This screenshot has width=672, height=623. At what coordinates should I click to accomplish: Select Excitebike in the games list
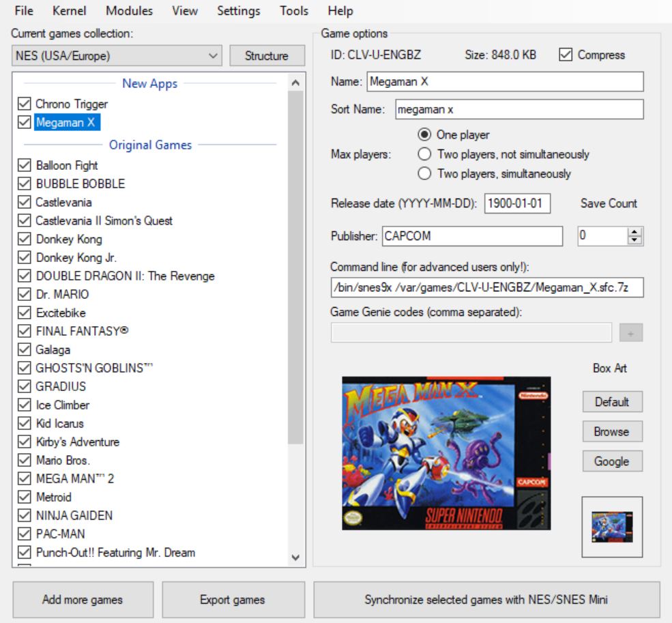coord(61,313)
